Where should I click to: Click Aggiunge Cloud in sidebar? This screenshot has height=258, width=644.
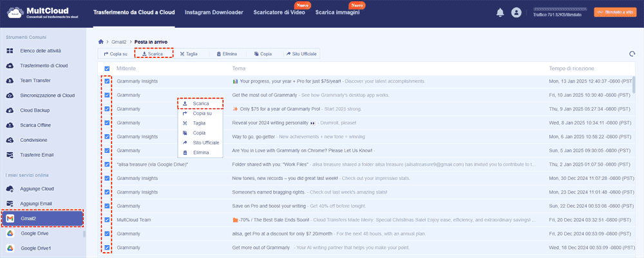click(37, 189)
